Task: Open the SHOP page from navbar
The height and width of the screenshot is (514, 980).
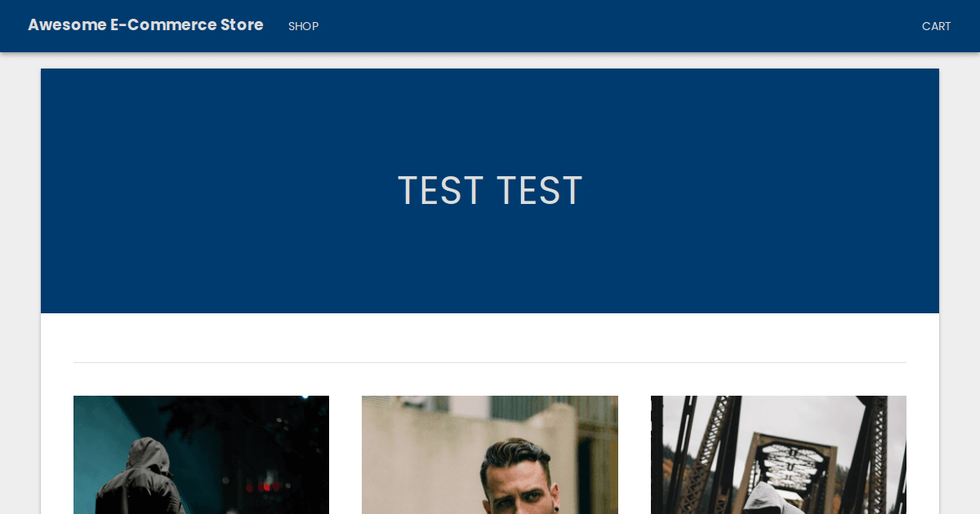Action: point(303,26)
